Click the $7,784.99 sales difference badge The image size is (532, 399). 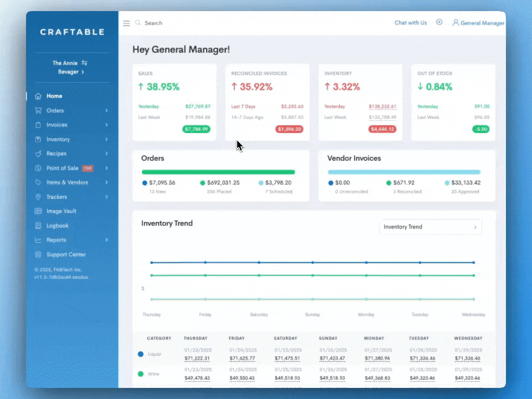[x=196, y=129]
